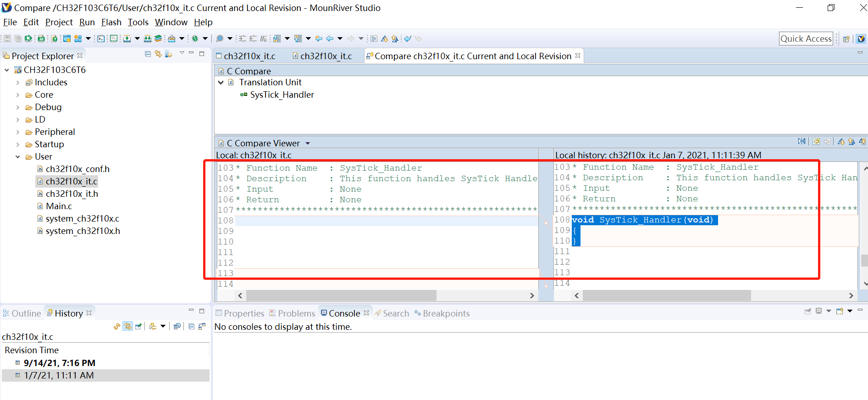Expand the Includes folder
Viewport: 868px width, 400px height.
pyautogui.click(x=18, y=83)
